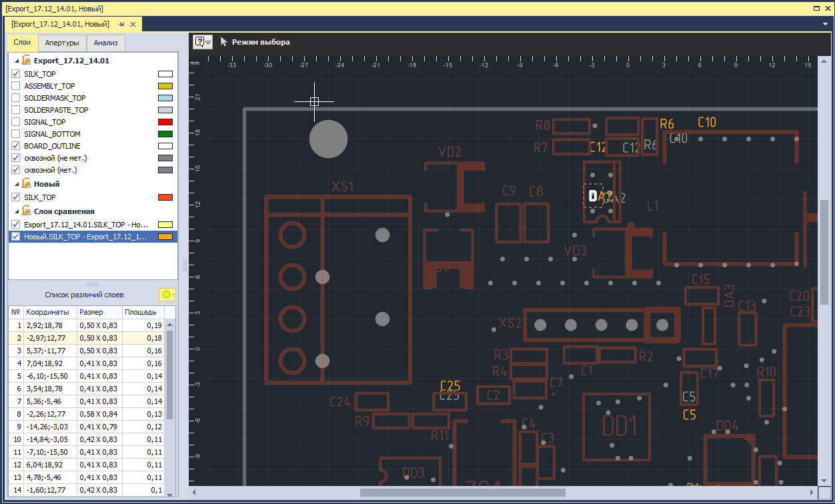Click the Export_17.12_14.01 folder icon in tree
The width and height of the screenshot is (835, 504).
[27, 60]
